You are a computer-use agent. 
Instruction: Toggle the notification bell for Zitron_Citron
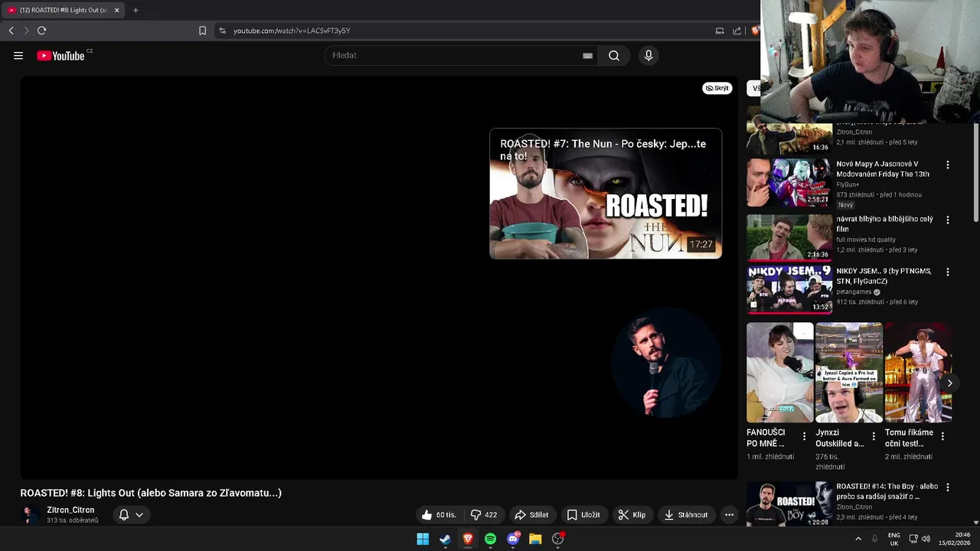click(x=124, y=515)
